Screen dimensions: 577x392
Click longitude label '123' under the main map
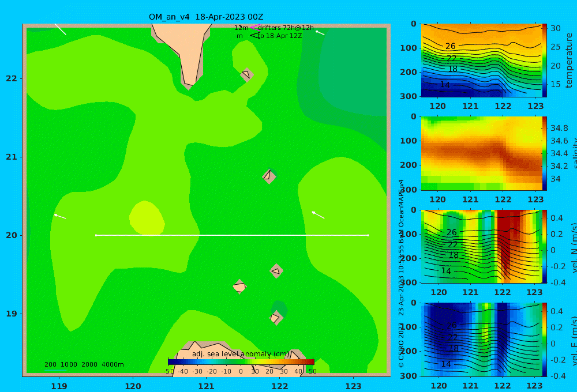pyautogui.click(x=354, y=386)
